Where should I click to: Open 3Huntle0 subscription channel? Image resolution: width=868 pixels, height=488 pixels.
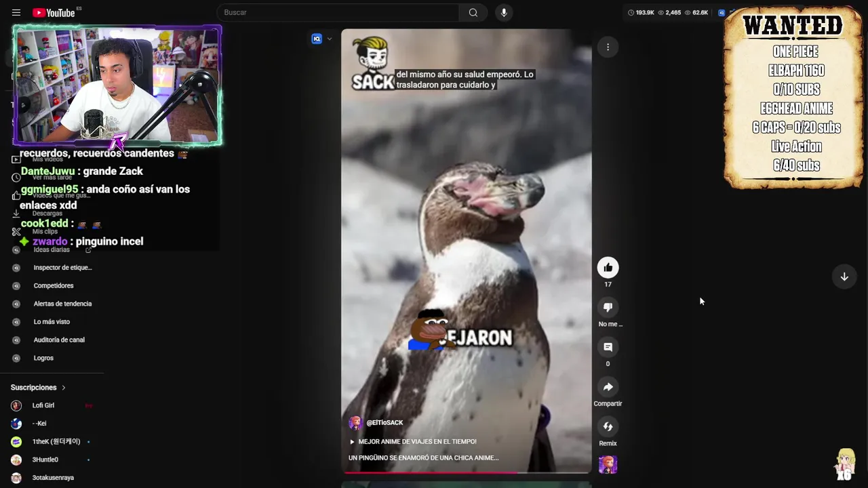tap(45, 460)
